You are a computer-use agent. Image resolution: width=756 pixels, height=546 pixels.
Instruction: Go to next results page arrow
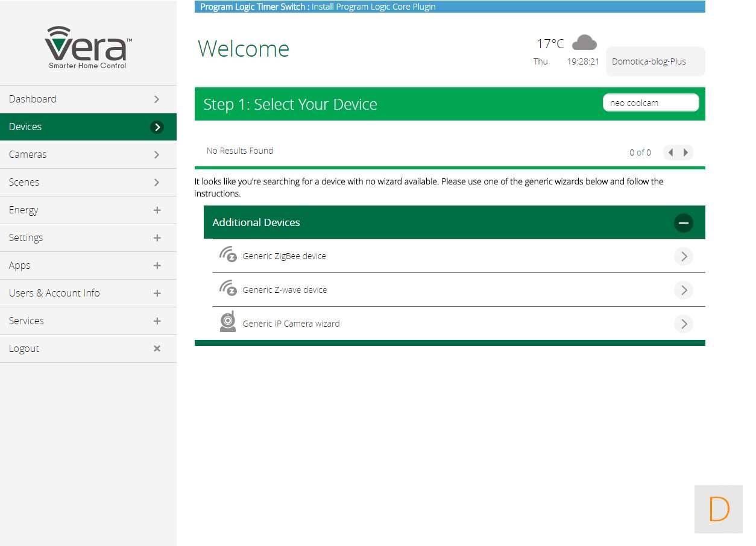pyautogui.click(x=685, y=152)
